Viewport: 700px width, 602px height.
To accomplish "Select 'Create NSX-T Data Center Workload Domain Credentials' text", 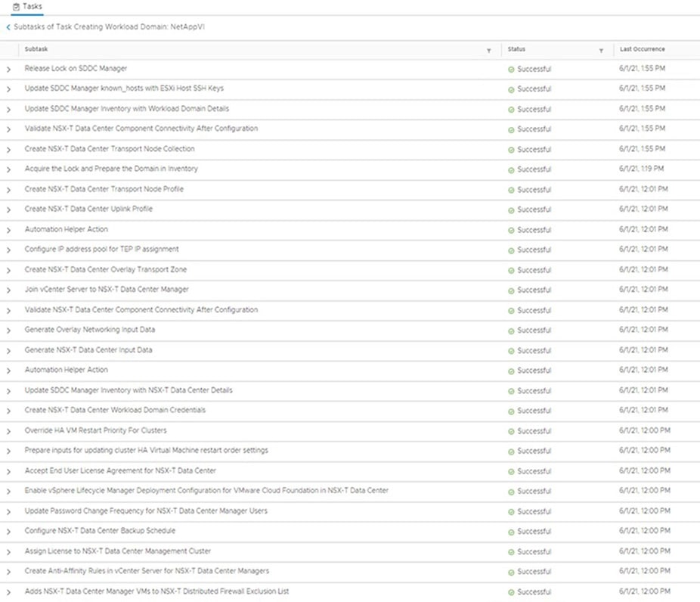I will tap(115, 410).
